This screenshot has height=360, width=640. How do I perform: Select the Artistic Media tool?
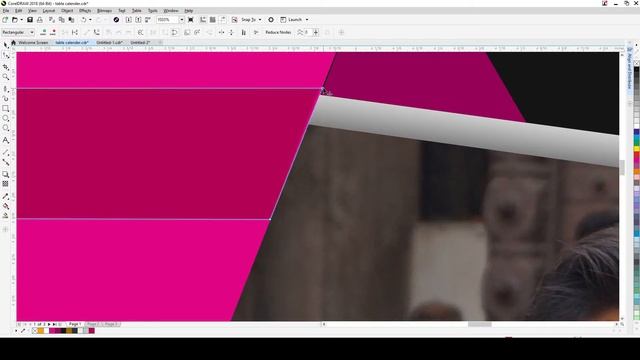(6, 98)
